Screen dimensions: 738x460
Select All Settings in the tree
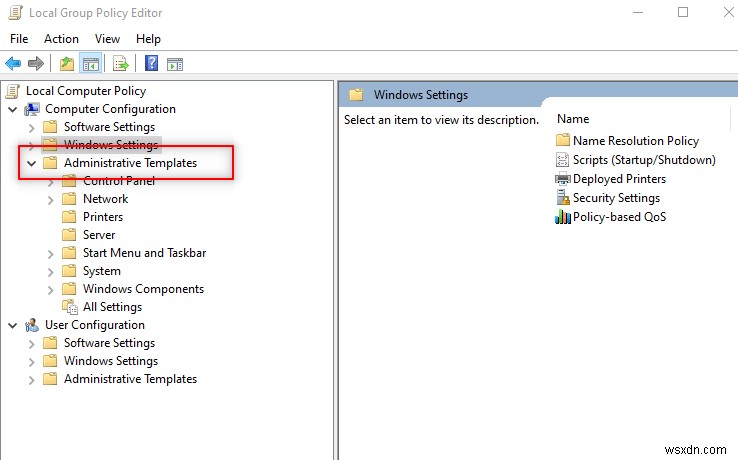click(x=112, y=307)
